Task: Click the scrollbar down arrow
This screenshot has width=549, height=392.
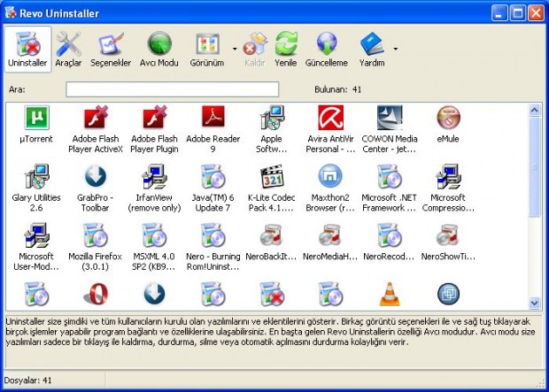Action: 534,303
